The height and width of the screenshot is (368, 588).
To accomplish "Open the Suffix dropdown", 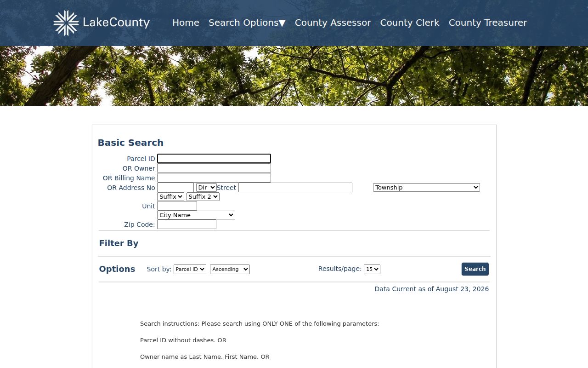I will click(x=171, y=197).
